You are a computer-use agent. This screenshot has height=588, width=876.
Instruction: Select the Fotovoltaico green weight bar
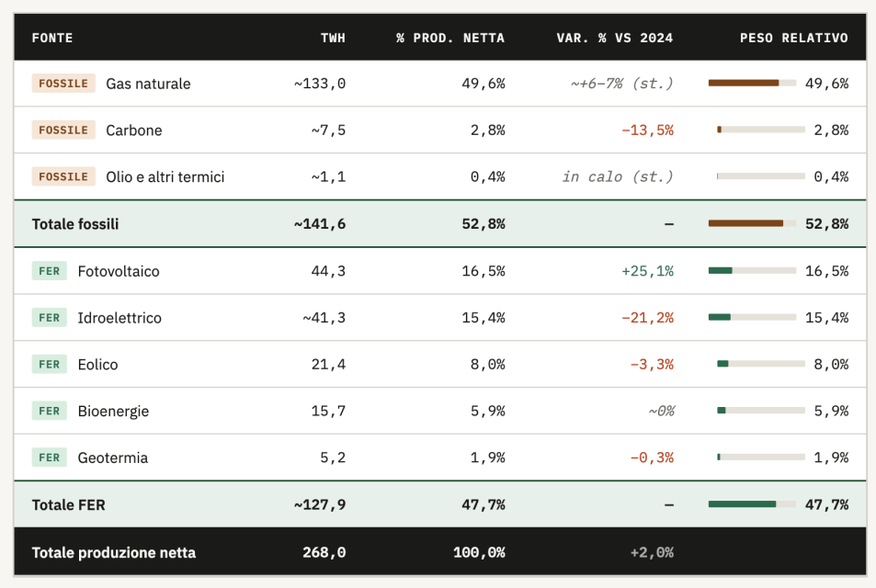tap(752, 271)
